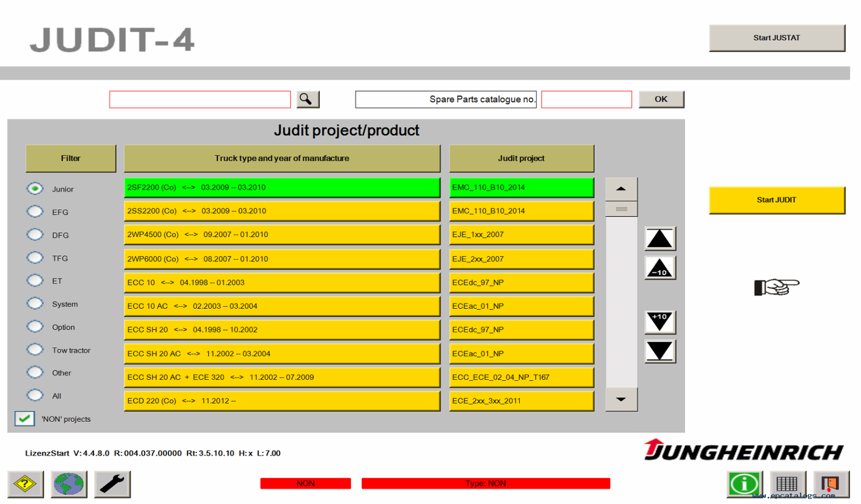Select the DFG filter radio button
861x504 pixels.
pos(35,235)
